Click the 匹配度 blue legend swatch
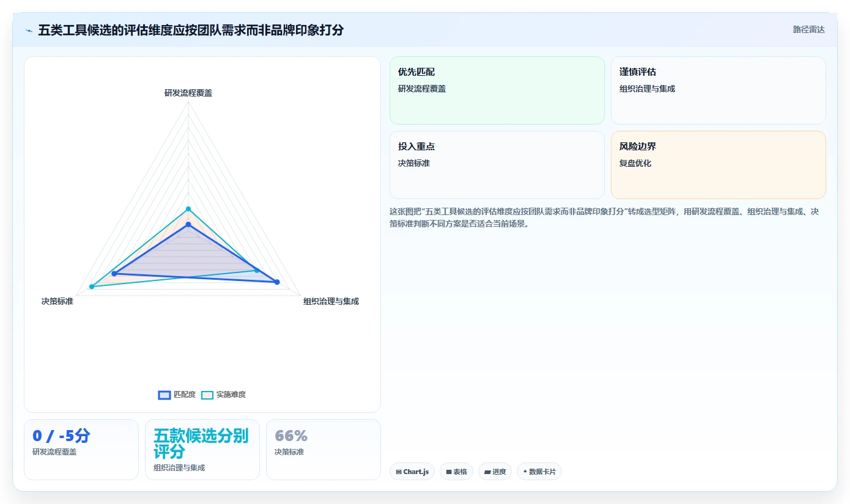 [x=164, y=395]
